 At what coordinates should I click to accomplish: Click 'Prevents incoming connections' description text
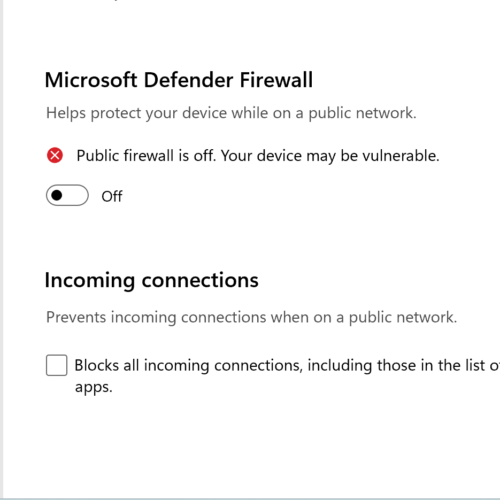[x=252, y=317]
